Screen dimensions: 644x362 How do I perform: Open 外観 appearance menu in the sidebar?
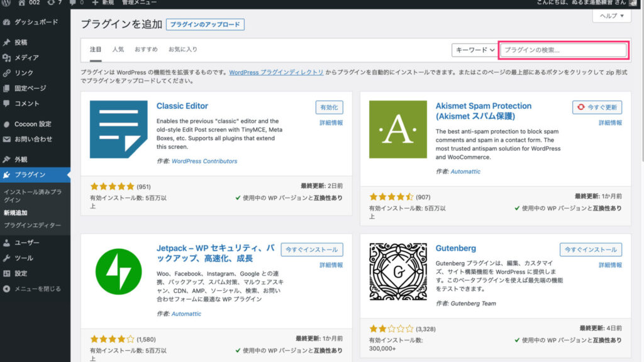[x=21, y=160]
